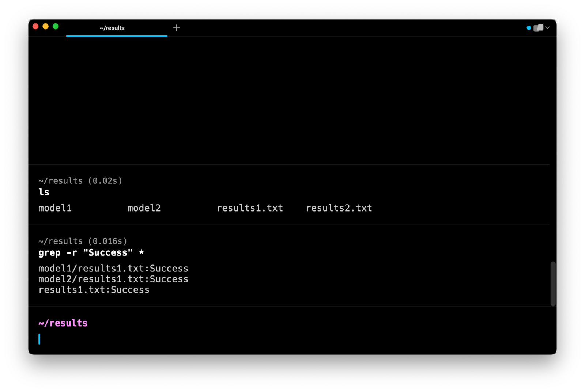
Task: Select the grep -r "Success" command
Action: (x=91, y=253)
